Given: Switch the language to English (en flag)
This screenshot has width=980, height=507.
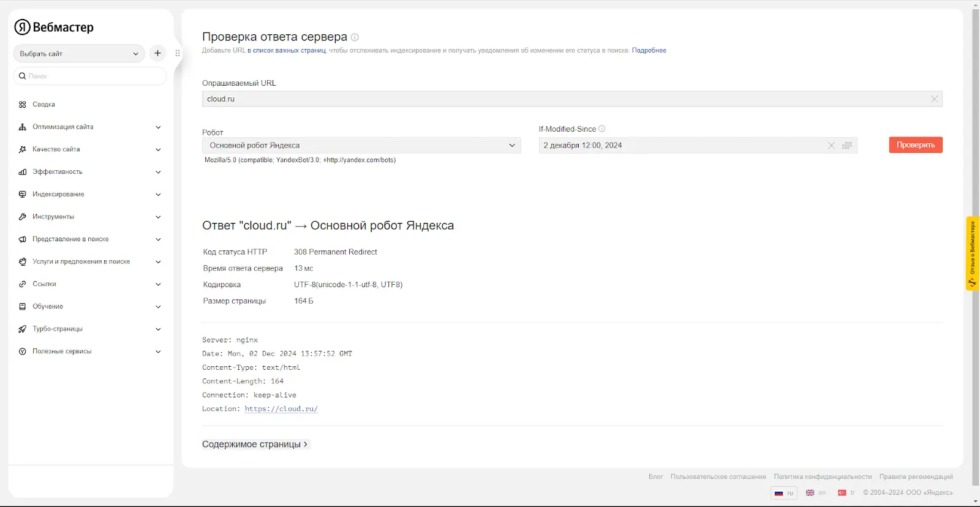Looking at the screenshot, I should 815,493.
